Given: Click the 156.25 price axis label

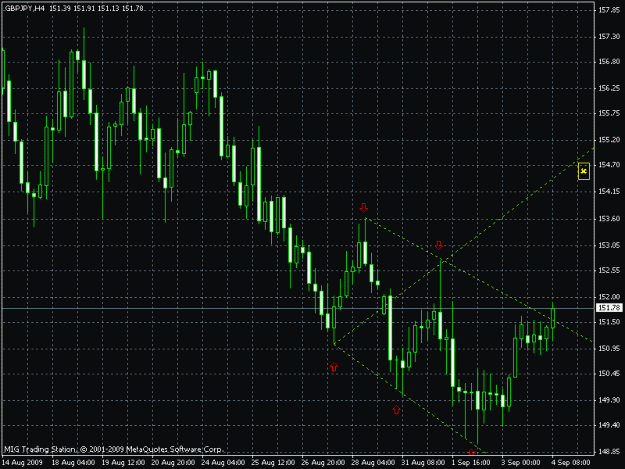Looking at the screenshot, I should click(609, 88).
